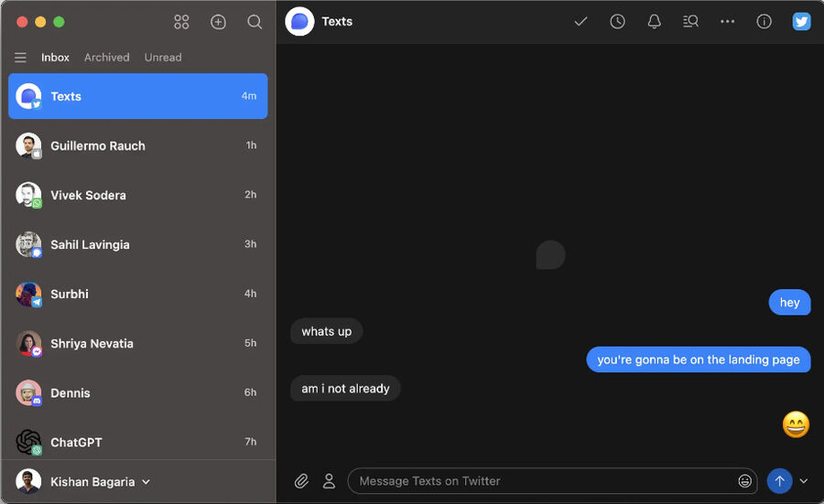824x504 pixels.
Task: Attach a file with the paperclip icon
Action: pyautogui.click(x=301, y=481)
